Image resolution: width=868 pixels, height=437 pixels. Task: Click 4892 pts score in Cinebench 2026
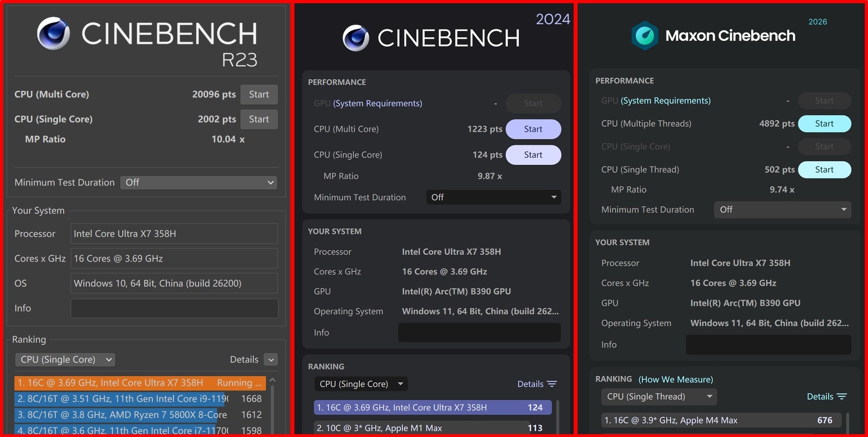coord(777,124)
